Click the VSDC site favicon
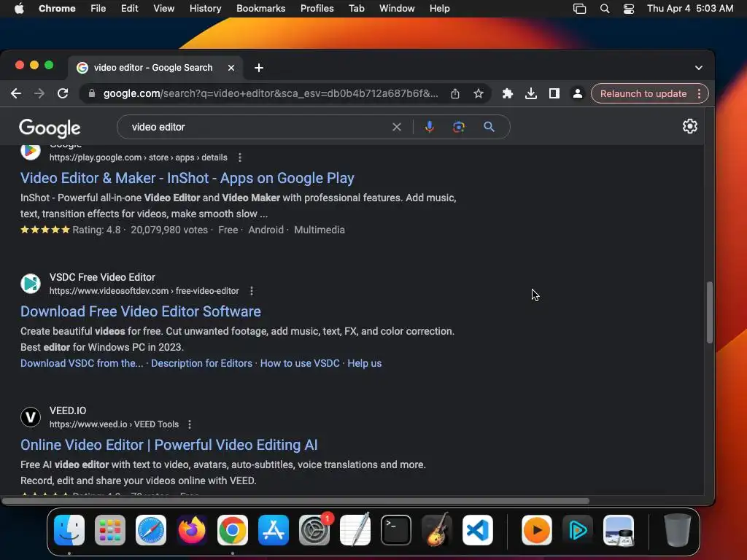The height and width of the screenshot is (560, 747). click(31, 284)
